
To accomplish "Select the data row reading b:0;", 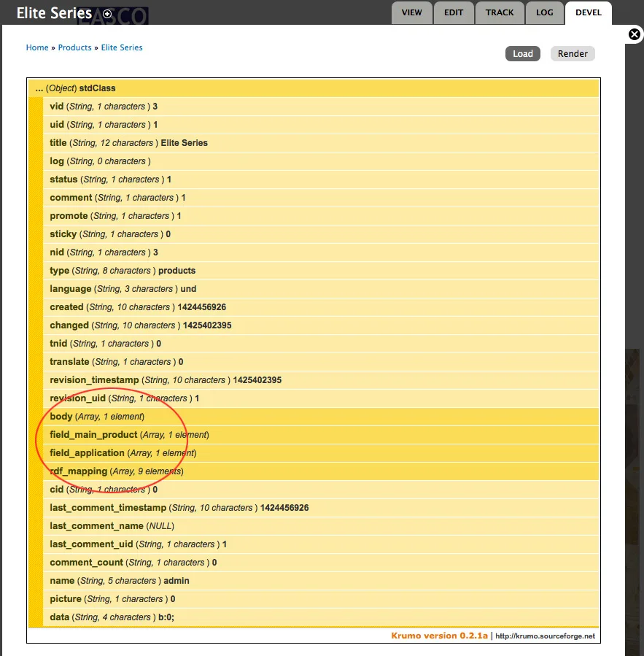I will click(321, 617).
